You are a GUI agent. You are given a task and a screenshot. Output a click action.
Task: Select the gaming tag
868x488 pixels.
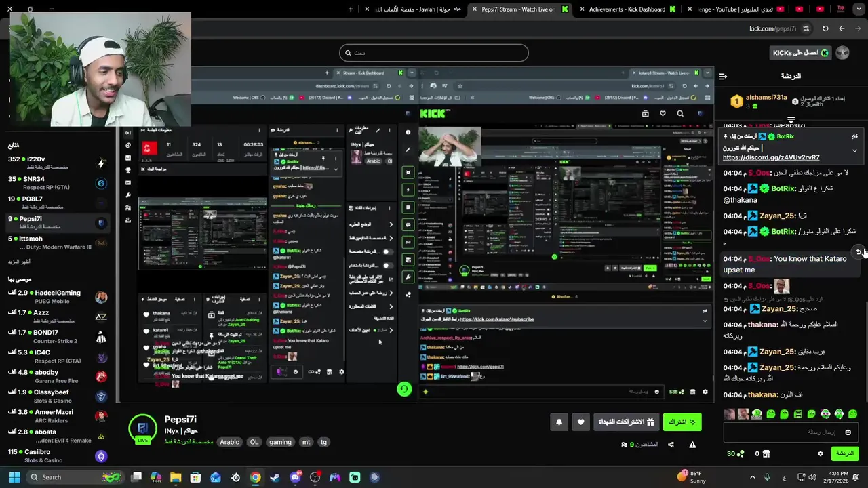click(280, 442)
